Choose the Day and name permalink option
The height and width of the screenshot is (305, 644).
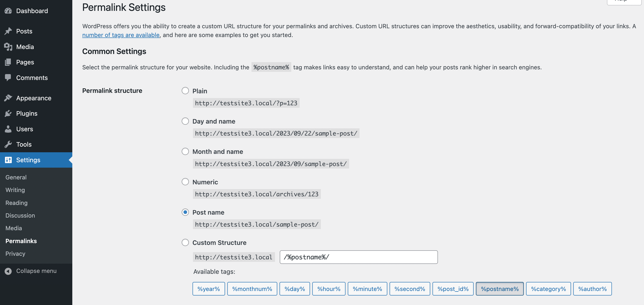[x=185, y=121]
